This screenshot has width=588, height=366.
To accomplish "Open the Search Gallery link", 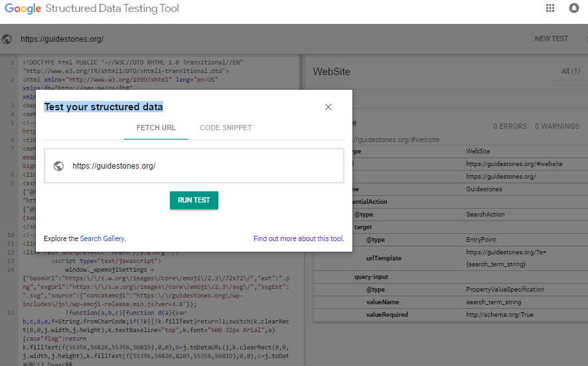I will tap(102, 238).
